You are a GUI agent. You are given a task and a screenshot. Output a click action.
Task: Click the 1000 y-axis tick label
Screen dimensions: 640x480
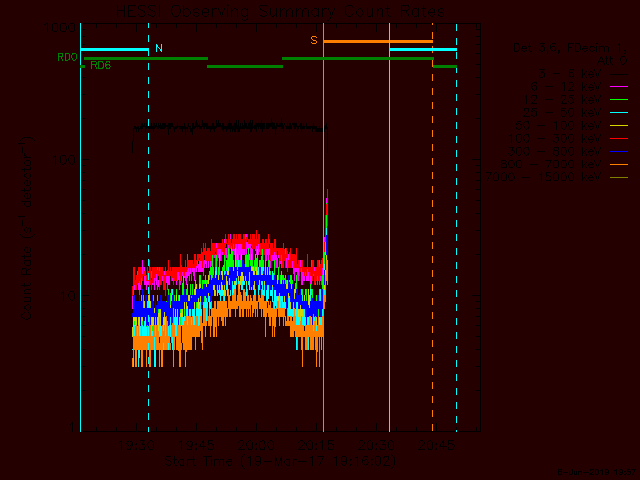60,28
